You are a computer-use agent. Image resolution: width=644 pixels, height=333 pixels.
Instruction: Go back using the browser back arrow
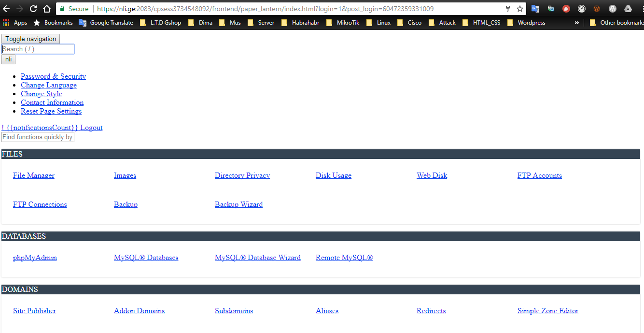(x=7, y=9)
